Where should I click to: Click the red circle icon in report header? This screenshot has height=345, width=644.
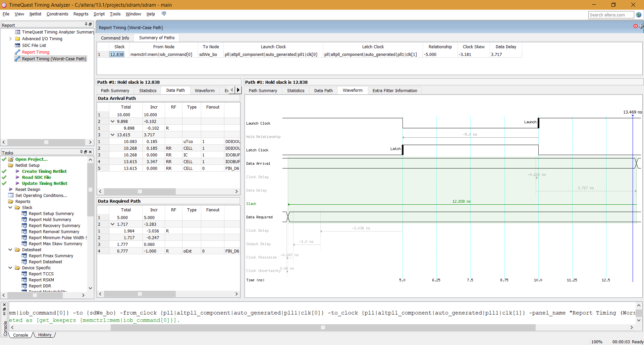635,26
